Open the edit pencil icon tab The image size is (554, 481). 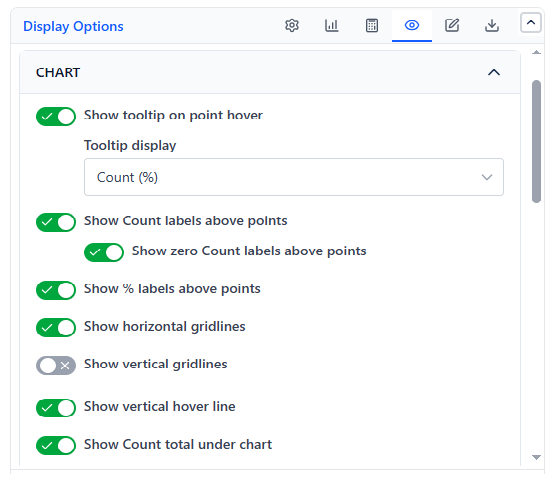pos(452,25)
